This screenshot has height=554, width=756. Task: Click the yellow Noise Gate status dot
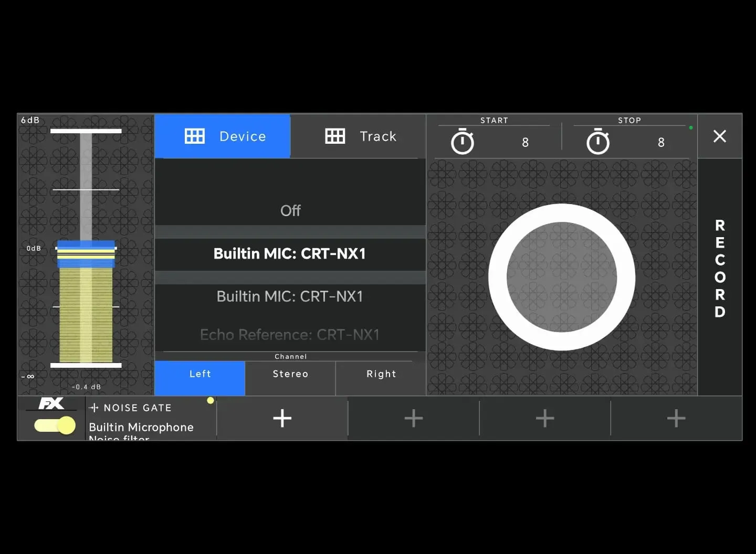tap(211, 400)
